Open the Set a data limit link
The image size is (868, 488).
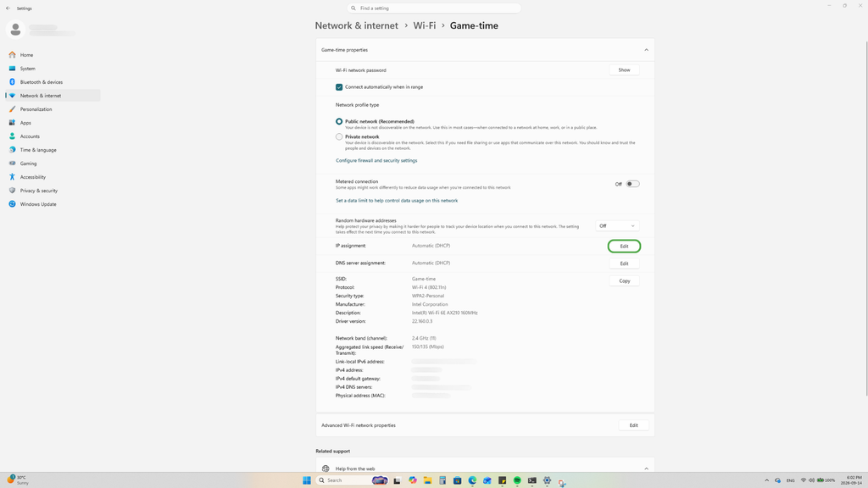click(397, 201)
